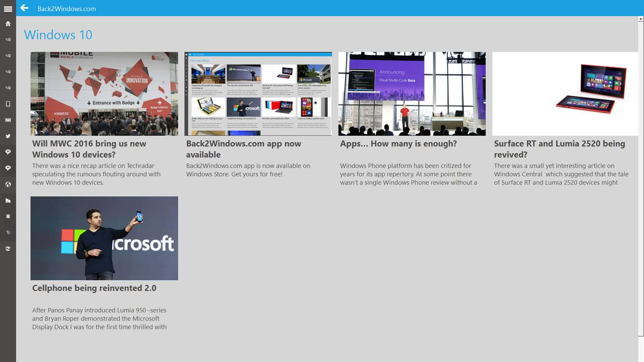This screenshot has width=644, height=362.
Task: Select the keyboard icon in the sidebar
Action: (8, 120)
